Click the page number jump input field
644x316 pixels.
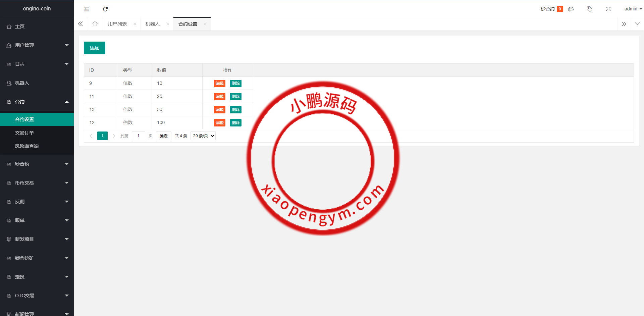click(138, 136)
